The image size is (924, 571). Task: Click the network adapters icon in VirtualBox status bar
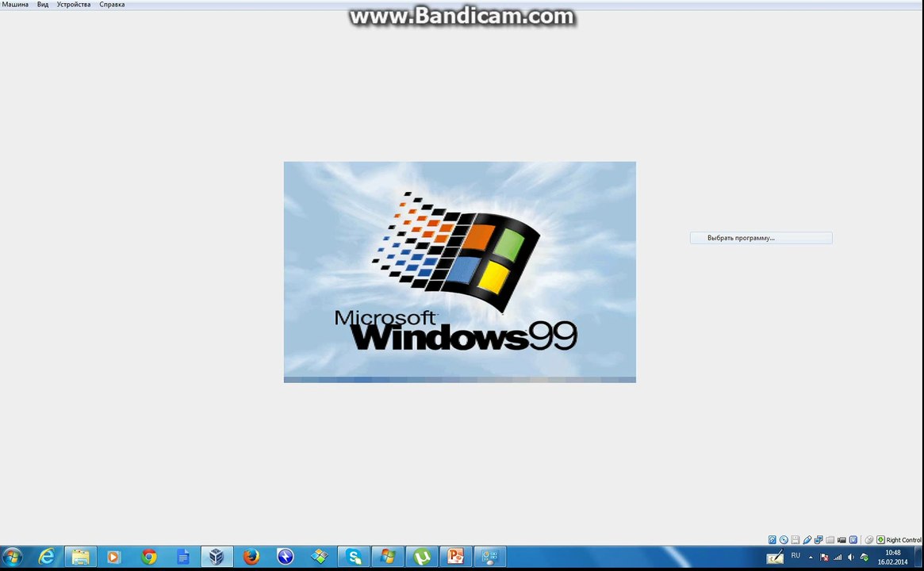(819, 540)
